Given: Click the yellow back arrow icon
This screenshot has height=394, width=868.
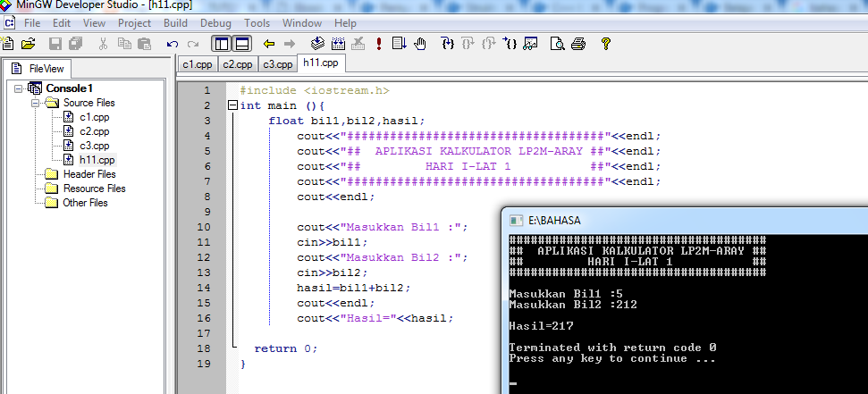Looking at the screenshot, I should point(269,44).
